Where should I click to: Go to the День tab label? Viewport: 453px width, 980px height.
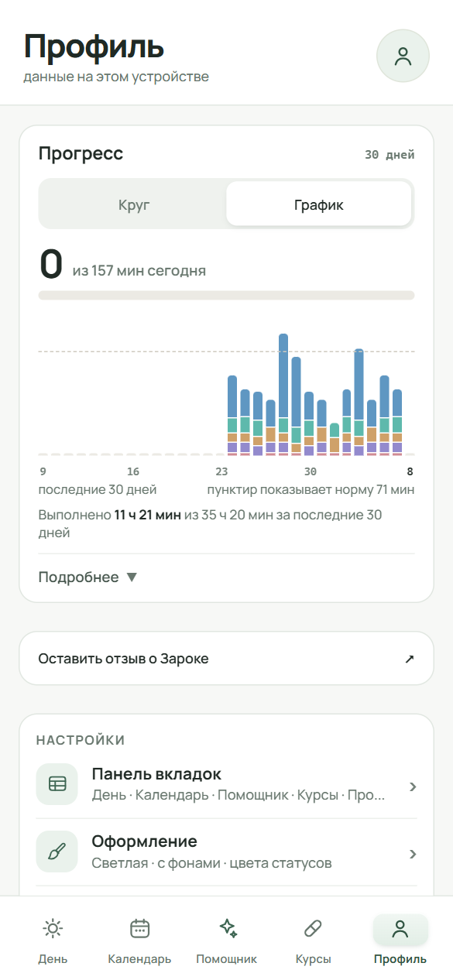pyautogui.click(x=53, y=959)
